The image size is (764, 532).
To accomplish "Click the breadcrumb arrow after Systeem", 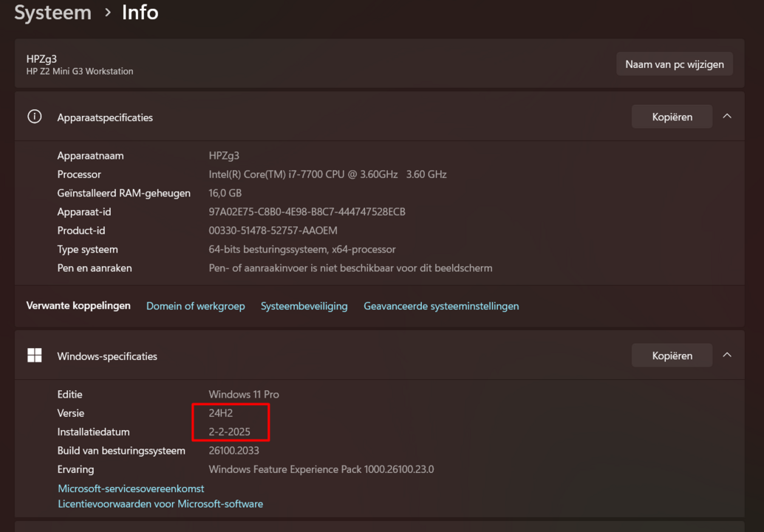I will [108, 13].
